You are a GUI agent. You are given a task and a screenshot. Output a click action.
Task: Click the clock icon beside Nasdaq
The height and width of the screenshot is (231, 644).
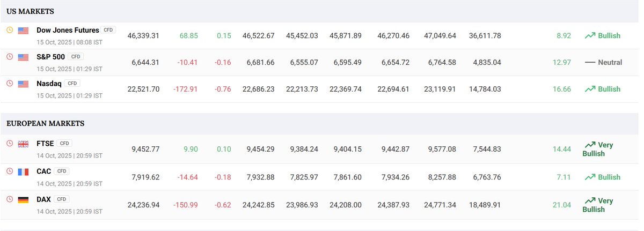[9, 83]
